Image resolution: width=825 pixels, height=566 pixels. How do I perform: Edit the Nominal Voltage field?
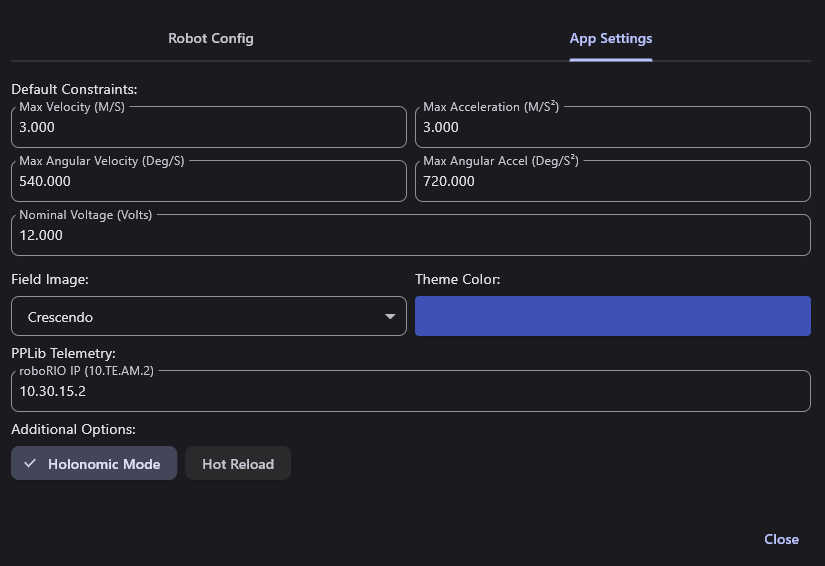[x=411, y=235]
